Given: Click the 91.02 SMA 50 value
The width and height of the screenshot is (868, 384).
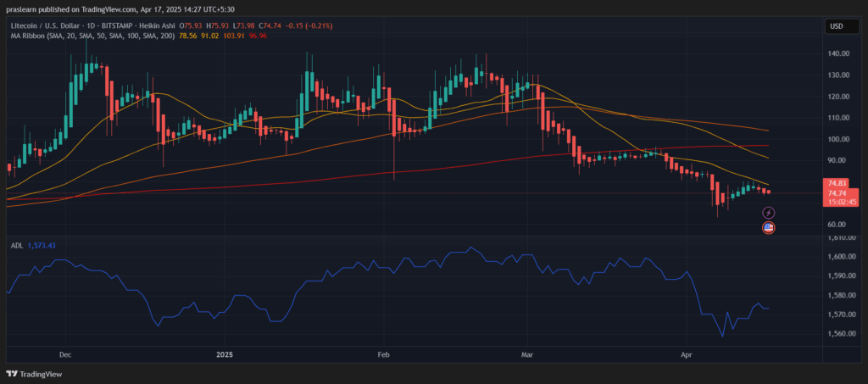Looking at the screenshot, I should pyautogui.click(x=209, y=36).
